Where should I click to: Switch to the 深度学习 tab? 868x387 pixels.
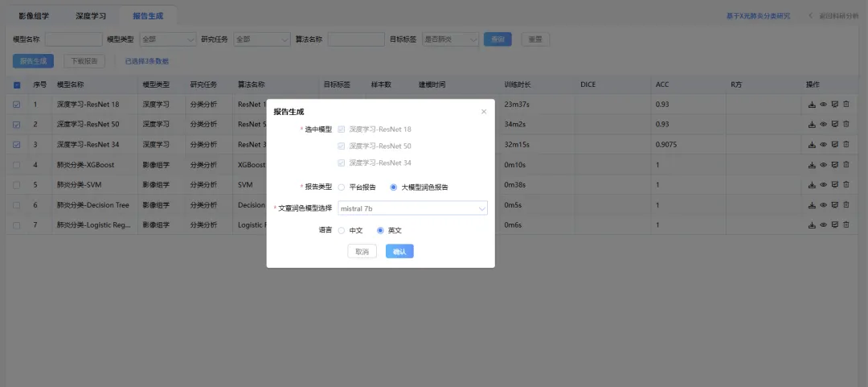click(91, 16)
